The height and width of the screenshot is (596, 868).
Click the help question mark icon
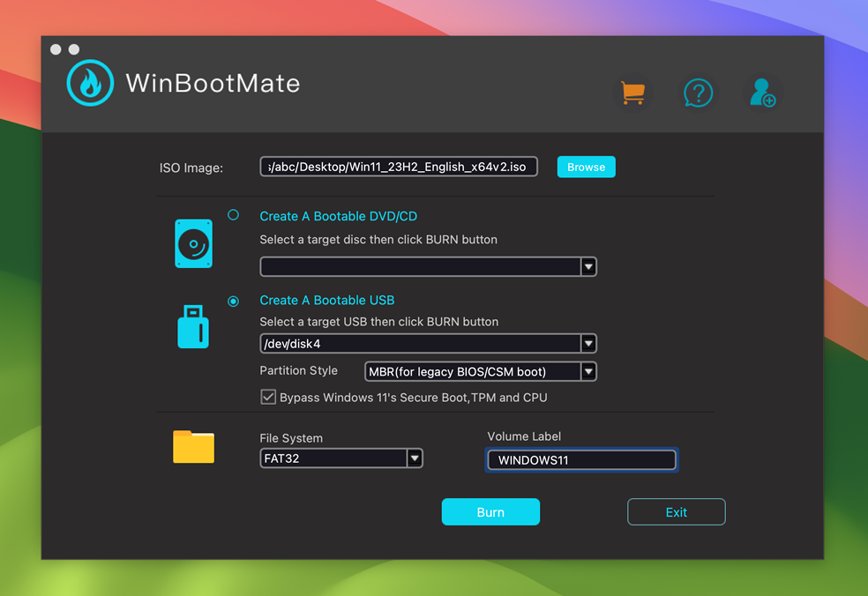pyautogui.click(x=698, y=93)
